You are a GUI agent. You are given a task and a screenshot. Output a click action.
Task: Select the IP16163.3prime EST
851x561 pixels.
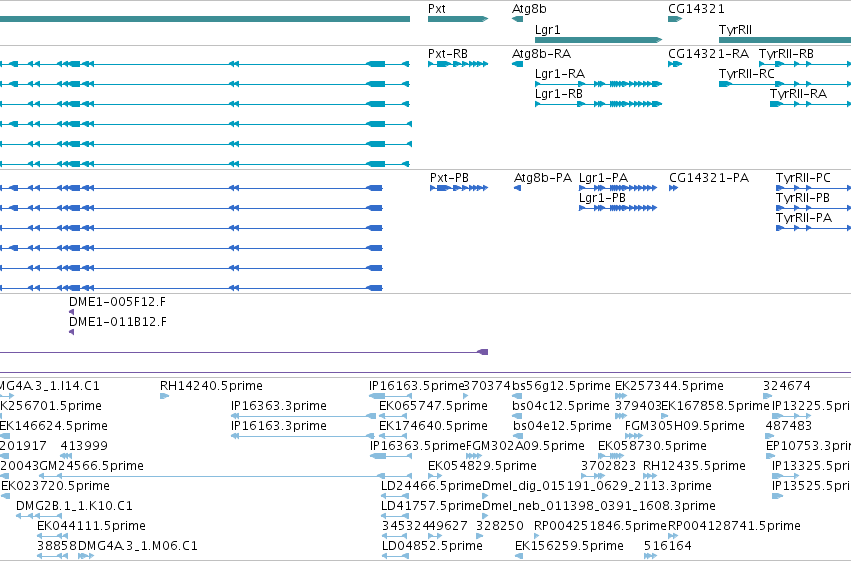pyautogui.click(x=303, y=436)
